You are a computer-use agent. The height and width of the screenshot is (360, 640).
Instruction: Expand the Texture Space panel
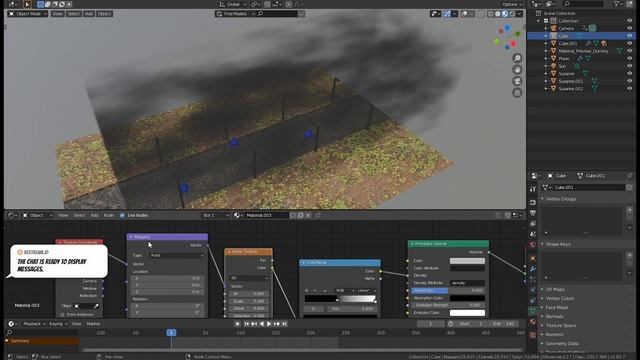[x=561, y=325]
